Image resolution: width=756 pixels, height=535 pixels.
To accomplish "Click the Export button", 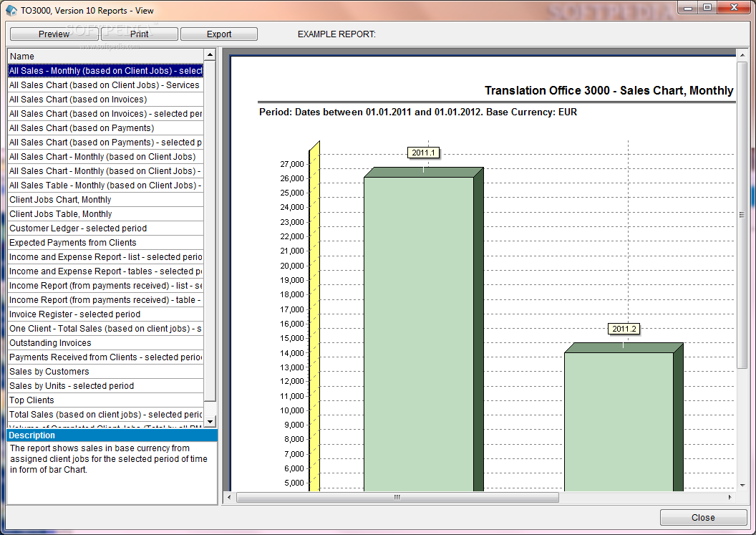I will coord(219,34).
